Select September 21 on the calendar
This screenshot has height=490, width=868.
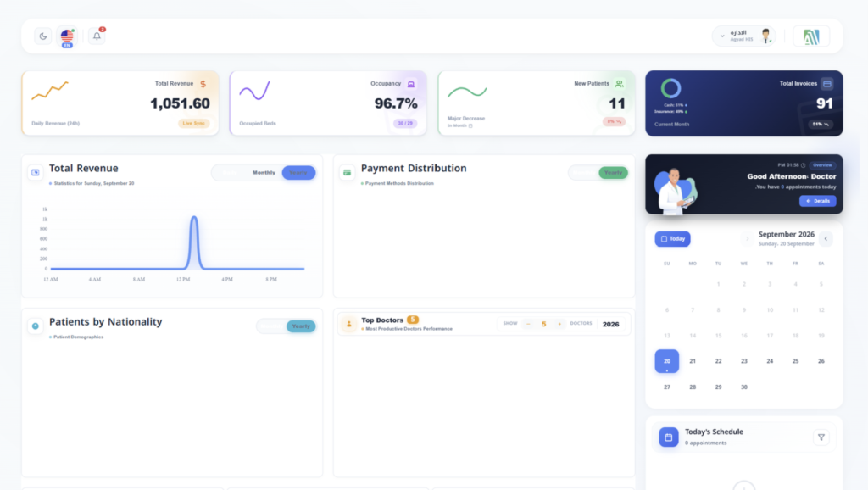[693, 361]
